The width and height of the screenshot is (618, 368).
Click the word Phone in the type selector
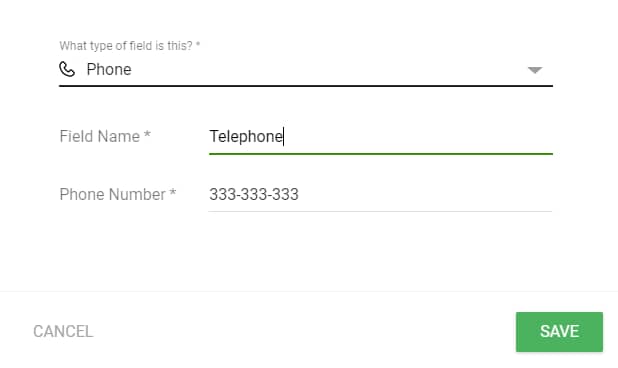point(109,69)
